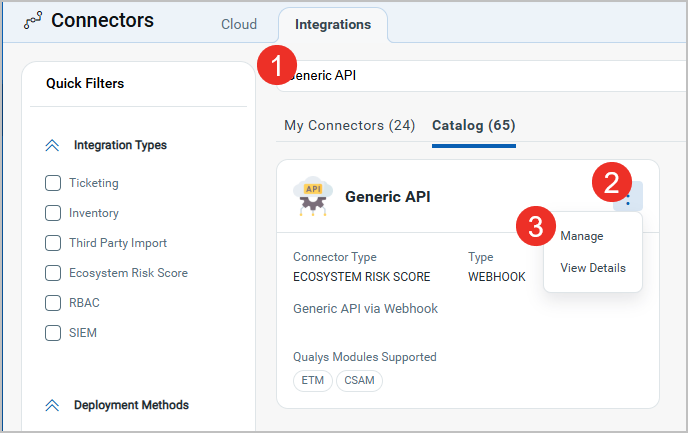Select the Ecosystem Risk Score checkbox
This screenshot has width=688, height=433.
pos(54,273)
